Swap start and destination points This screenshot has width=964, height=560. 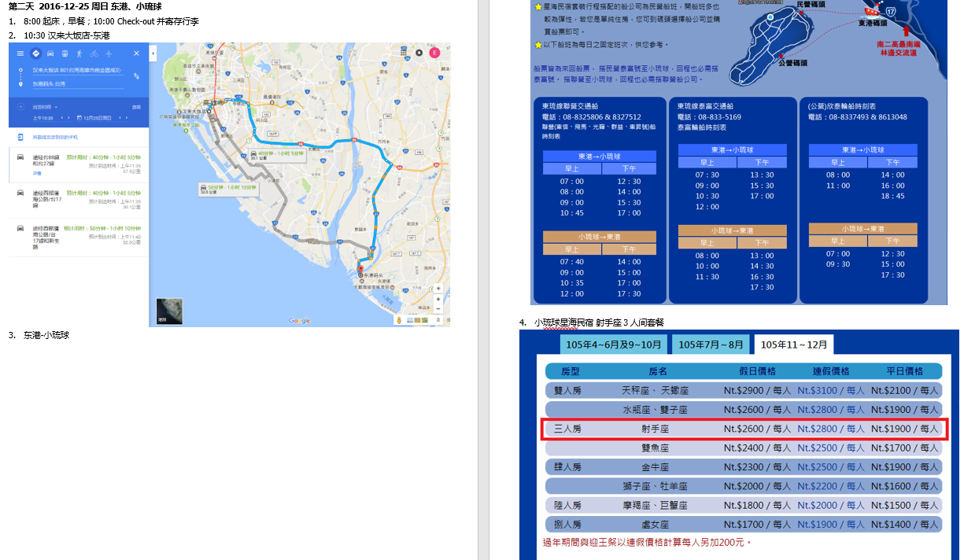click(x=137, y=76)
